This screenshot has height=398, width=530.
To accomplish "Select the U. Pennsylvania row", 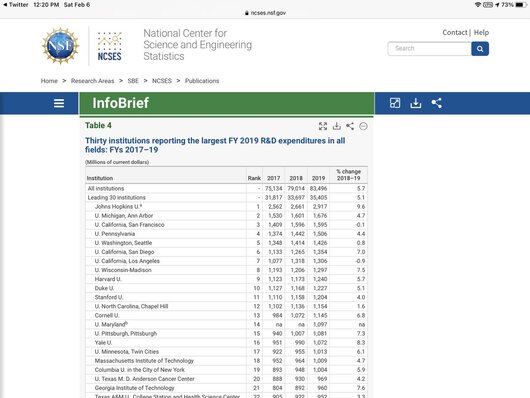I will pos(226,234).
